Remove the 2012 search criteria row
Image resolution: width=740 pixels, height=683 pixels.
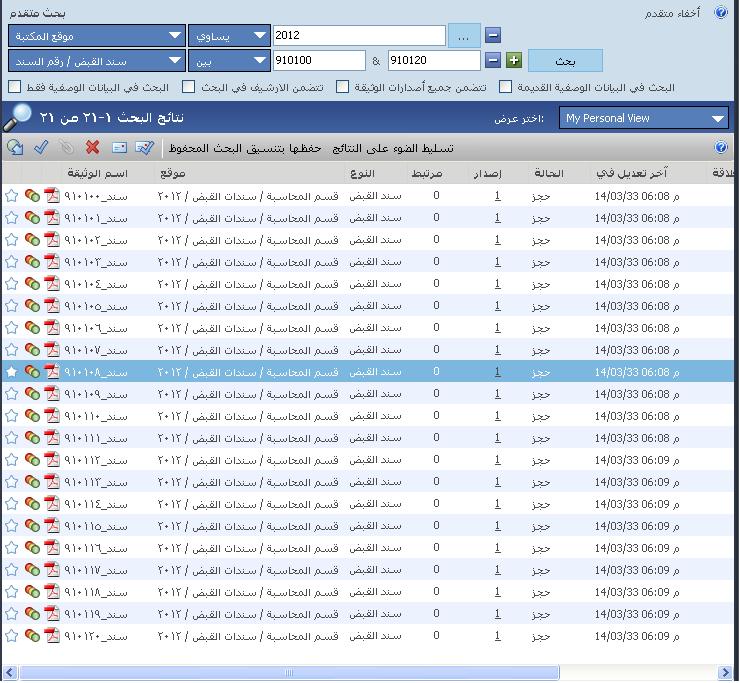click(493, 36)
